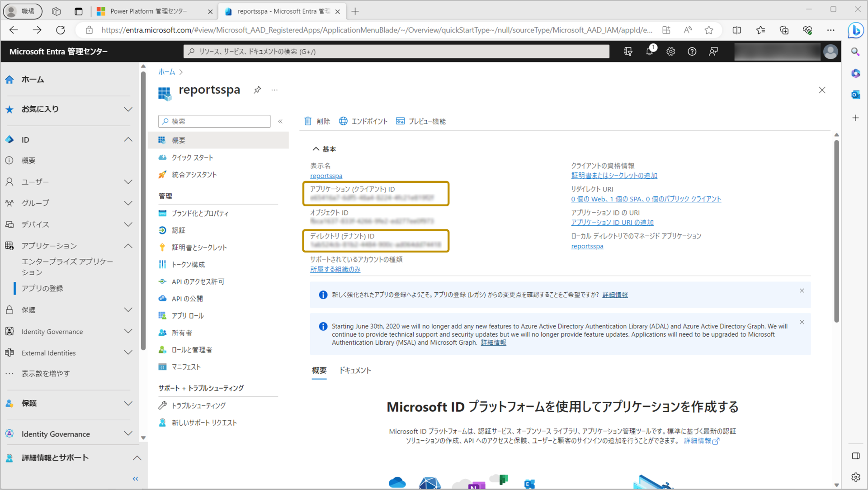Switch to the Power Platform 管理センター browser tab
The width and height of the screenshot is (868, 490).
point(154,11)
